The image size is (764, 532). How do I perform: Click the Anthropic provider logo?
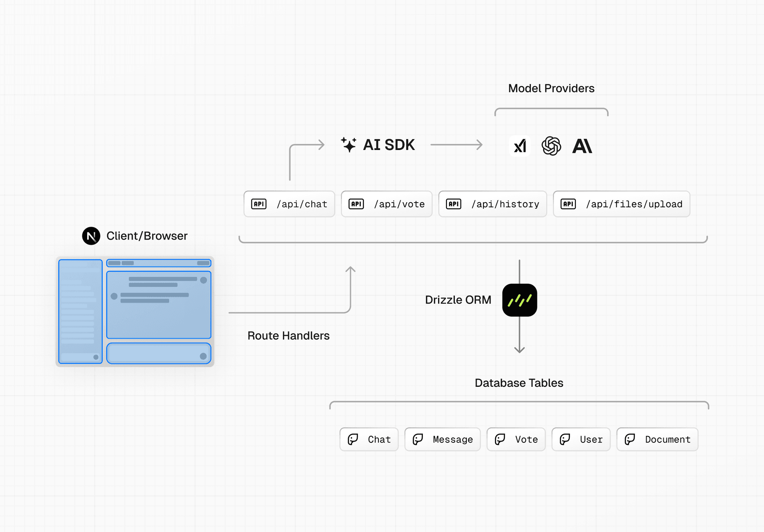[582, 146]
